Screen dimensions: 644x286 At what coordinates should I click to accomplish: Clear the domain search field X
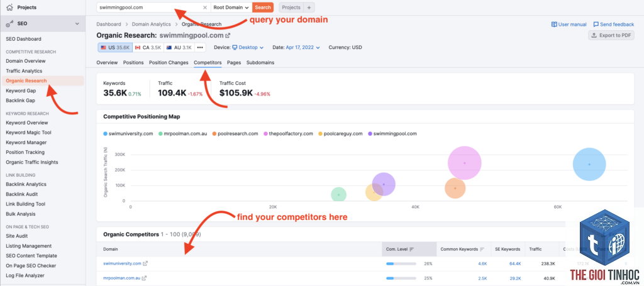tap(205, 8)
